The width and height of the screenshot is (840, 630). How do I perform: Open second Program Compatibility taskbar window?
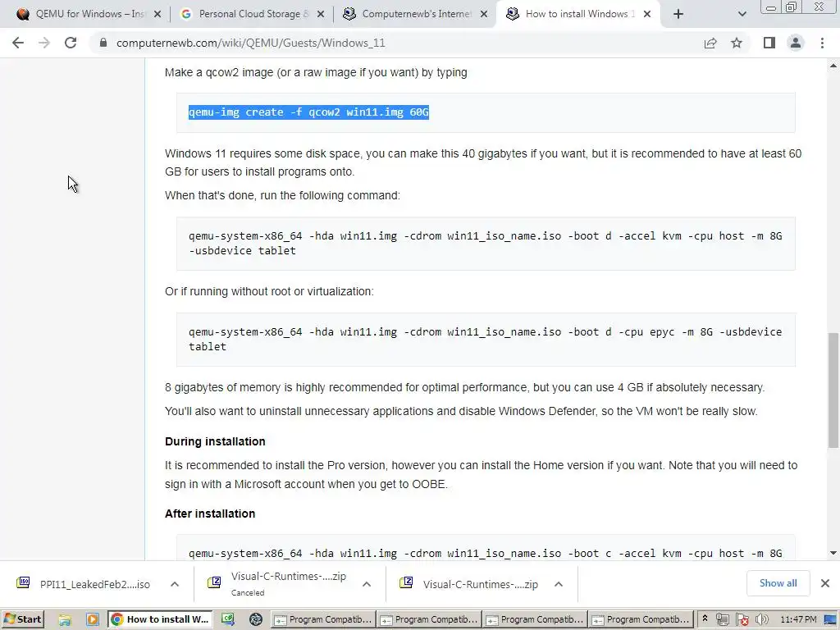coord(429,619)
